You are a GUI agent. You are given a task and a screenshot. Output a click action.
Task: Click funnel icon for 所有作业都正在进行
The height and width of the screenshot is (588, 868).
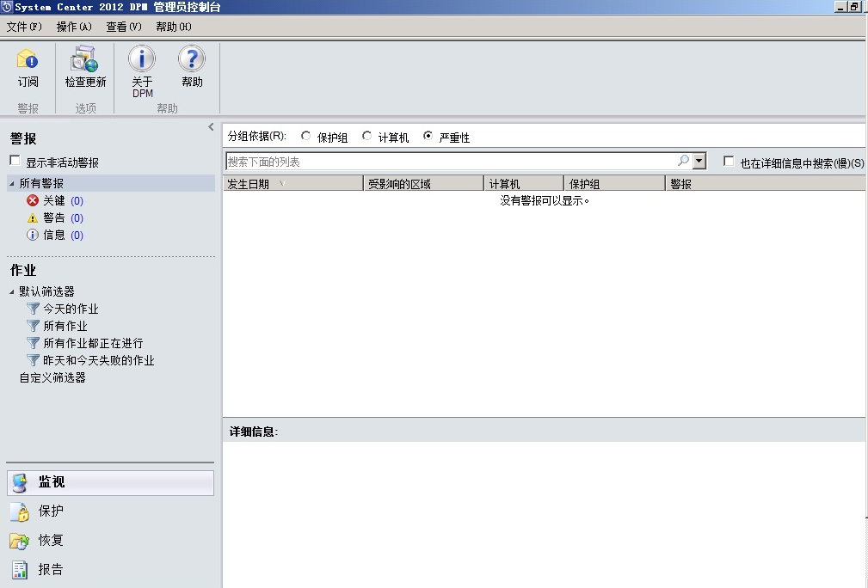(34, 343)
